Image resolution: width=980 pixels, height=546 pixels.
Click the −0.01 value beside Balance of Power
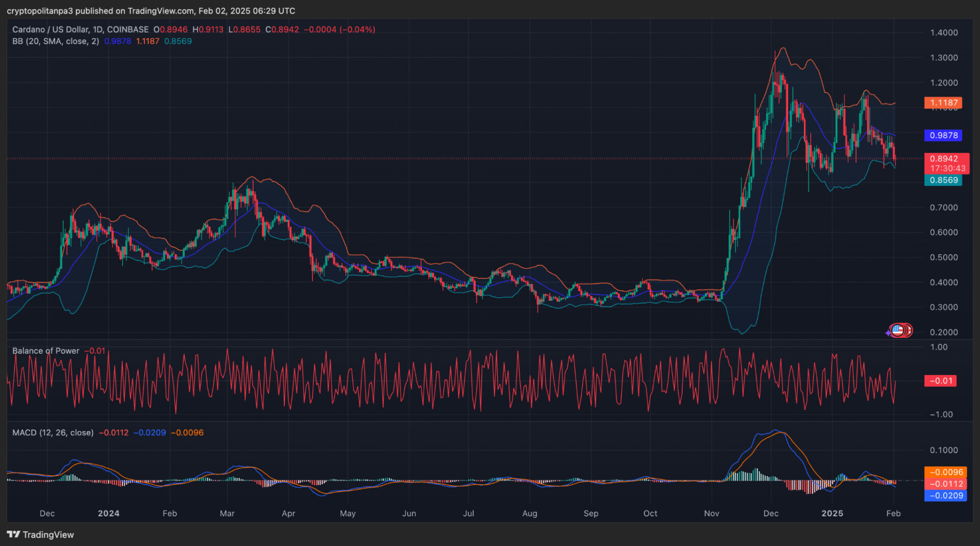click(94, 351)
